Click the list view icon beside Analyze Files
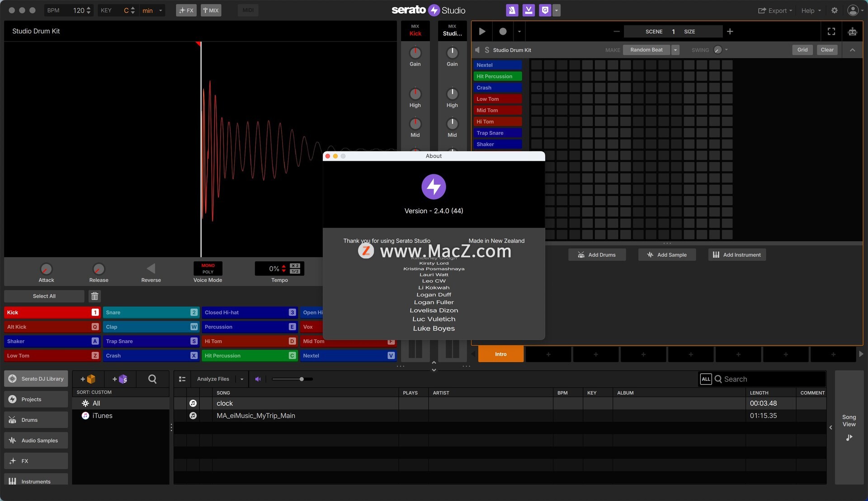 click(182, 379)
